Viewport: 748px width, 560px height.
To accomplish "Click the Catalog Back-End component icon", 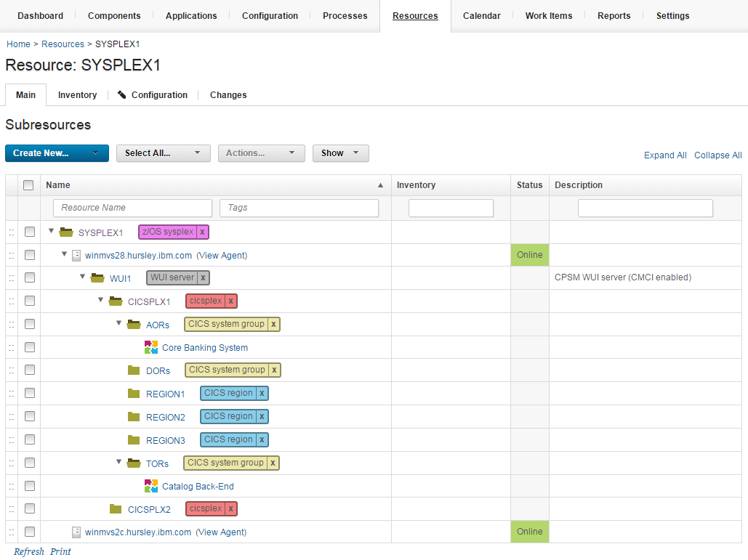I will coord(151,486).
